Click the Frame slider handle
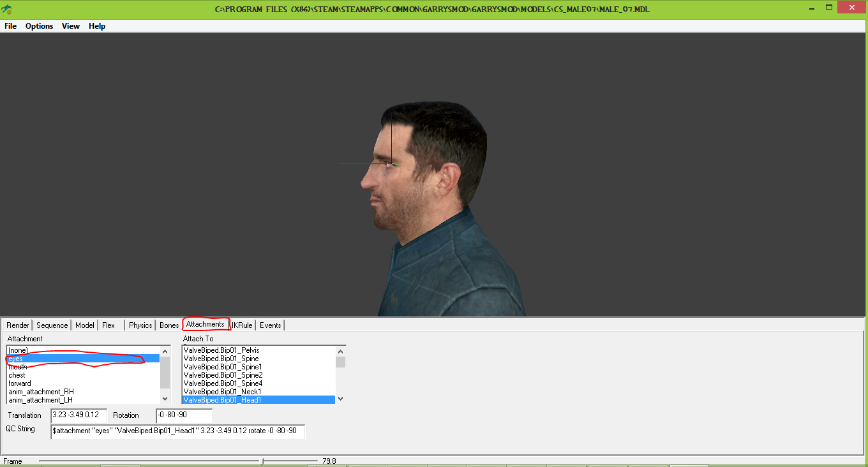Viewport: 868px width, 467px height. (262, 461)
